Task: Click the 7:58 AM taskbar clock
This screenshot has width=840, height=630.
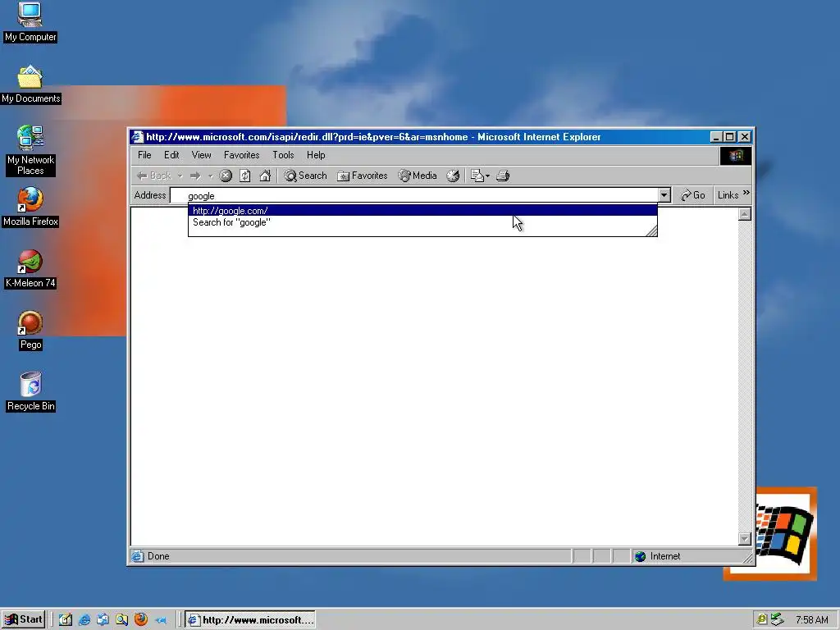Action: point(811,620)
